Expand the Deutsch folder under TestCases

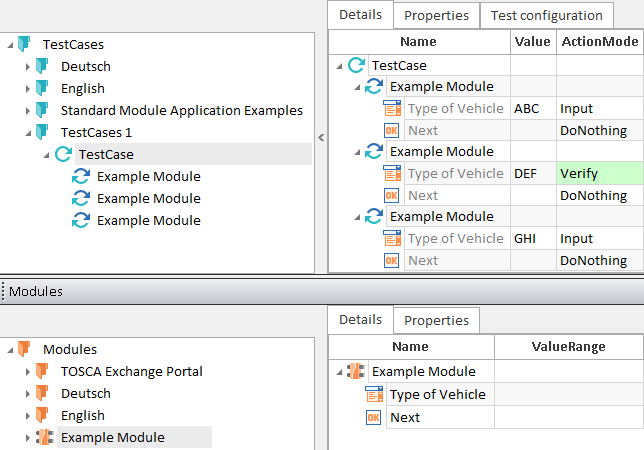coord(28,66)
